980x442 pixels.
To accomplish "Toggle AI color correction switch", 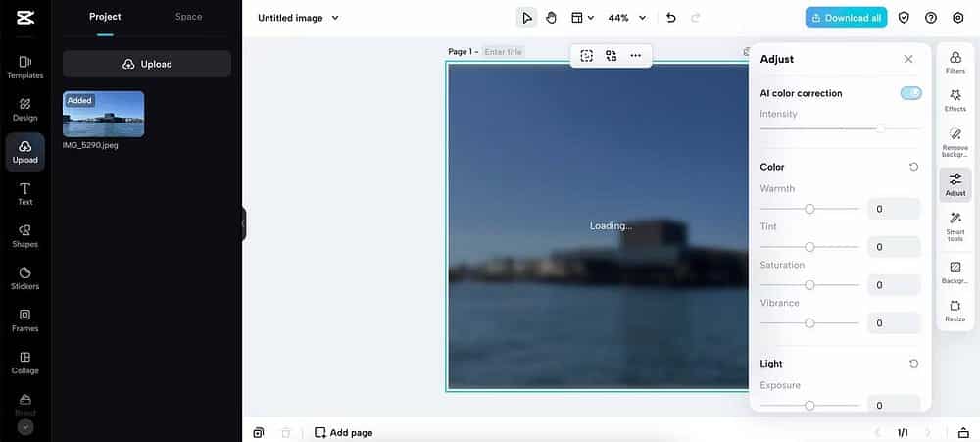I will point(910,93).
